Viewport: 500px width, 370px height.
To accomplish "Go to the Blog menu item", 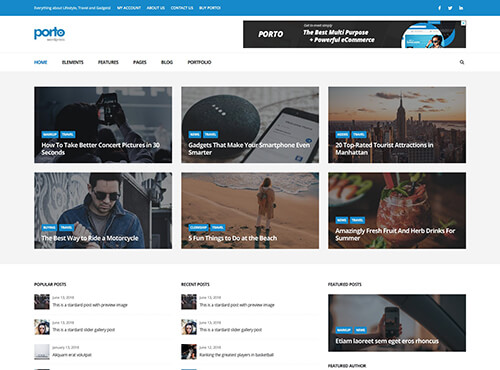I will coord(167,62).
